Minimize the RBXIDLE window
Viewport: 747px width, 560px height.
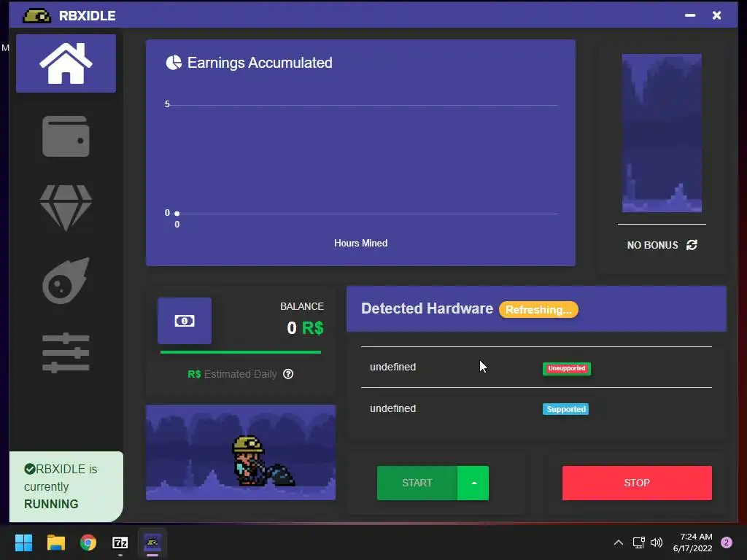point(690,15)
